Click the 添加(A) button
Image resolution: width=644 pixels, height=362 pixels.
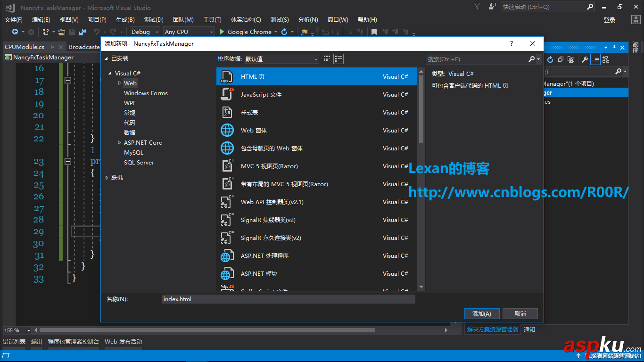coord(482,313)
